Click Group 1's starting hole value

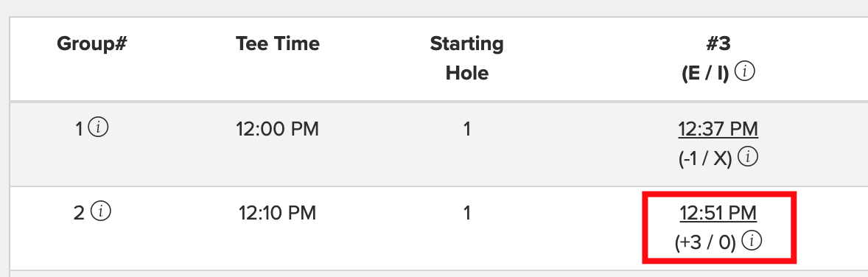[x=467, y=129]
